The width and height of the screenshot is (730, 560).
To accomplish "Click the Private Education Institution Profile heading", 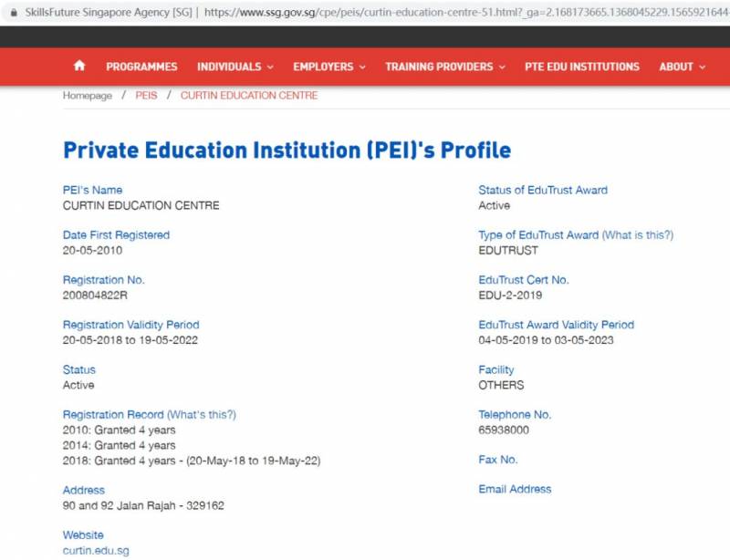I will (x=287, y=150).
